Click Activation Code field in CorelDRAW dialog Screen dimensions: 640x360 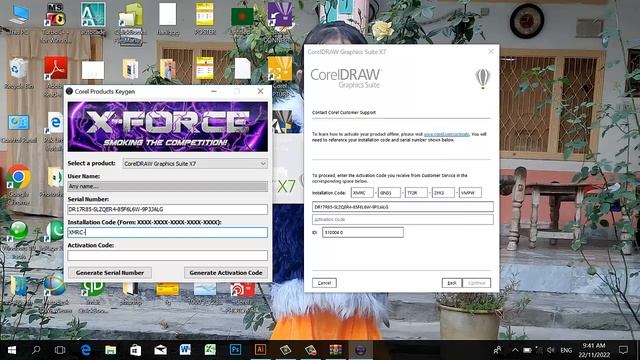[403, 220]
